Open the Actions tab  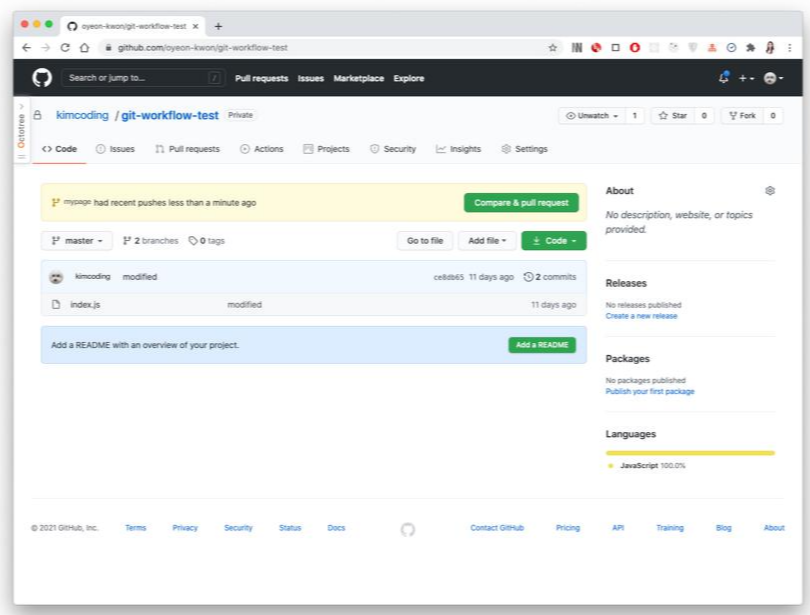coord(262,149)
